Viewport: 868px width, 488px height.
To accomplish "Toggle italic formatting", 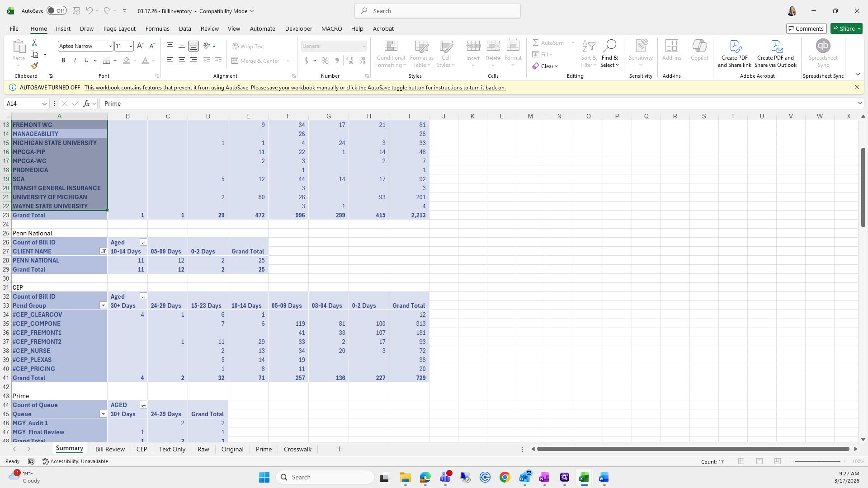I will [x=75, y=61].
